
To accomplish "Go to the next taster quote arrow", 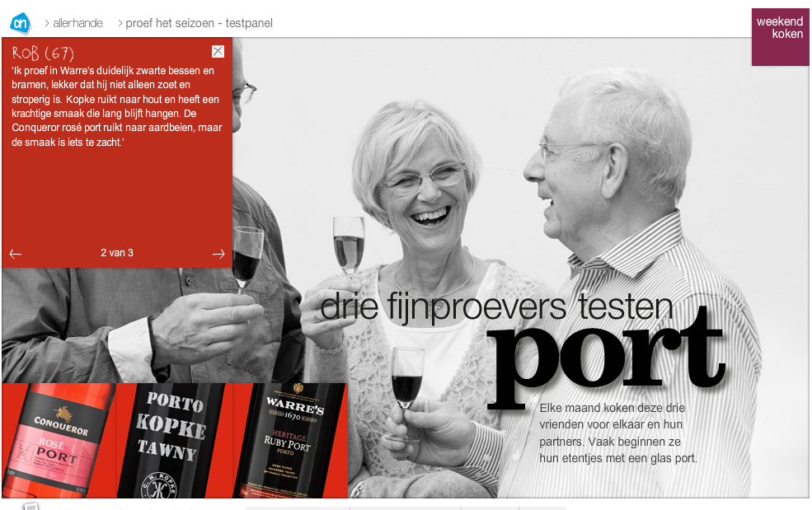I will pyautogui.click(x=218, y=254).
